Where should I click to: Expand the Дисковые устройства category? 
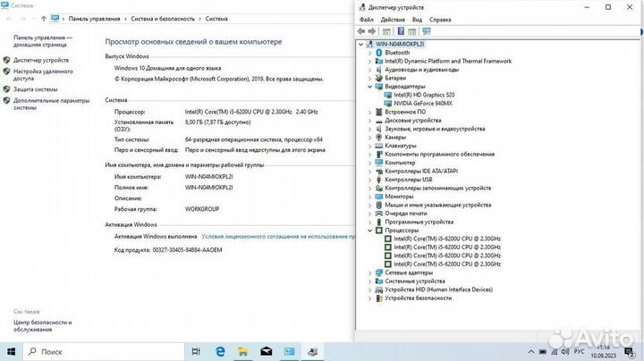[369, 121]
